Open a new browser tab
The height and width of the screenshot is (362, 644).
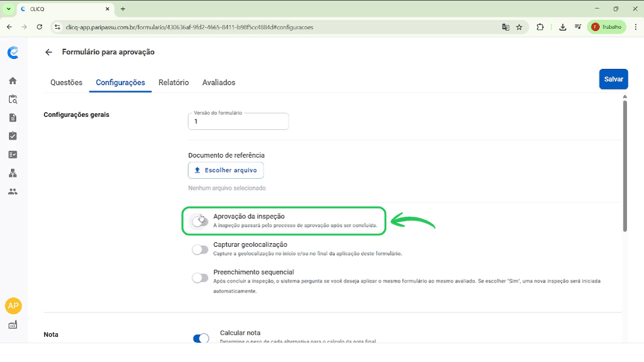(123, 9)
